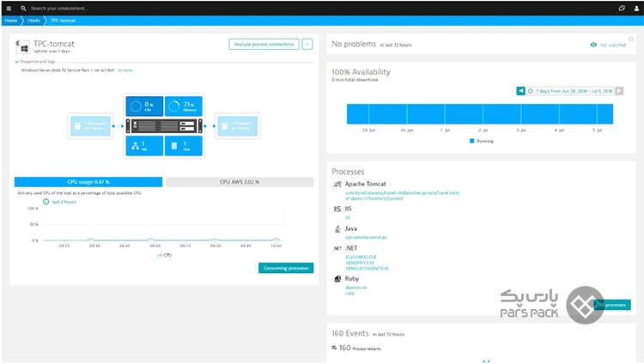Viewport: 644px width, 364px height.
Task: Open the IIS process link
Action: (x=348, y=218)
